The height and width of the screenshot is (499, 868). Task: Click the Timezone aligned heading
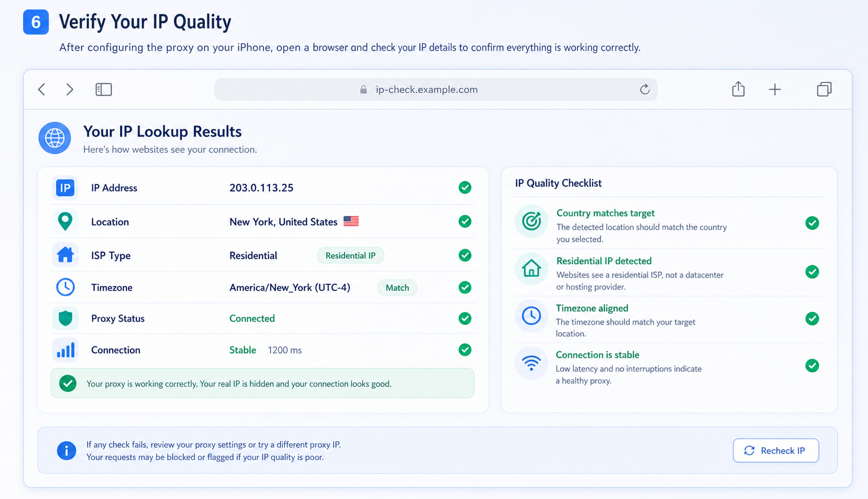[x=592, y=308]
